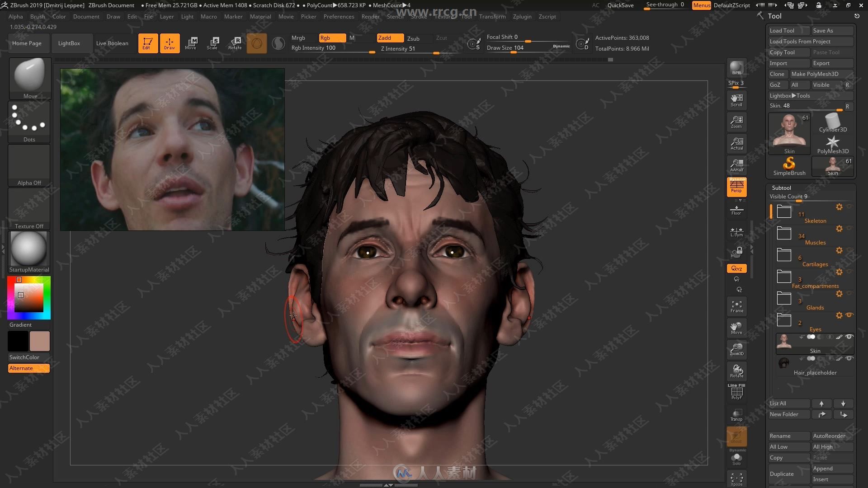Toggle the Floor grid
868x488 pixels.
736,210
